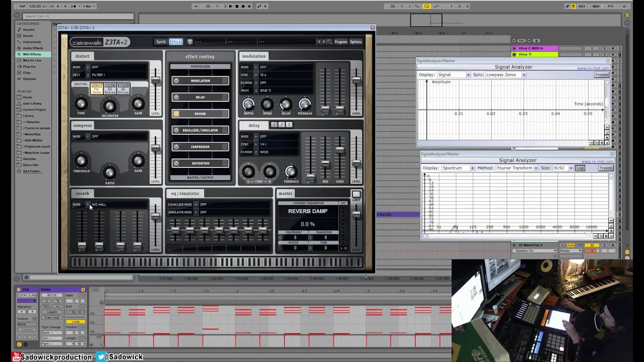
Task: Click the Loop button in clip view
Action: tap(76, 321)
